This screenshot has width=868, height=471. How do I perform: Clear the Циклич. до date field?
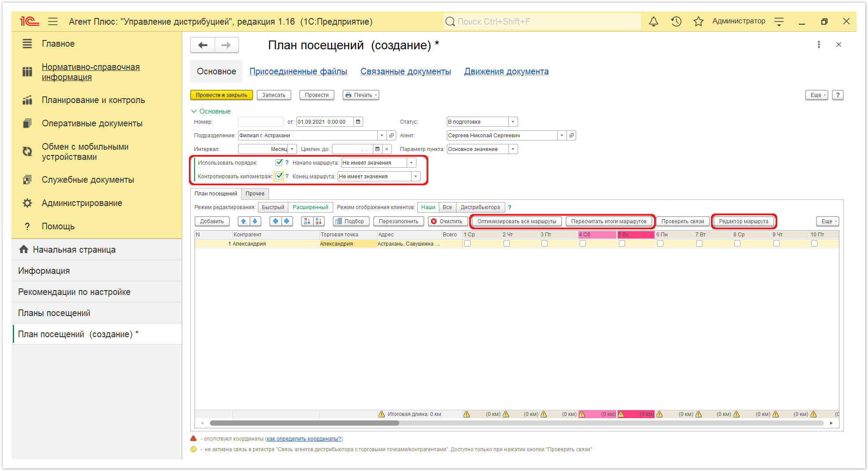coord(386,149)
